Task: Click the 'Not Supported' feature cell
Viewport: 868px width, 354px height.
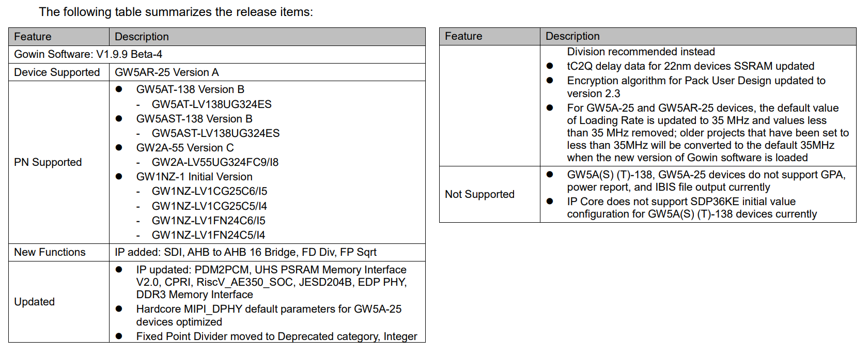Action: click(479, 194)
